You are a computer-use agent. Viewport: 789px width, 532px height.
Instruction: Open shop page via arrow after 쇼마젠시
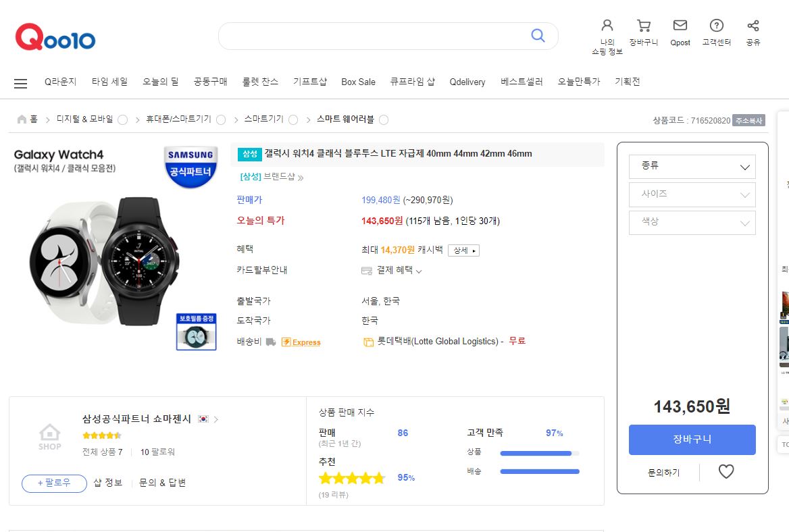point(216,419)
